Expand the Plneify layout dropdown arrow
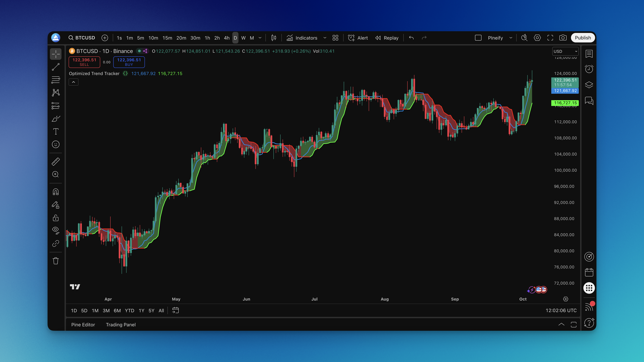The width and height of the screenshot is (644, 362). [511, 38]
